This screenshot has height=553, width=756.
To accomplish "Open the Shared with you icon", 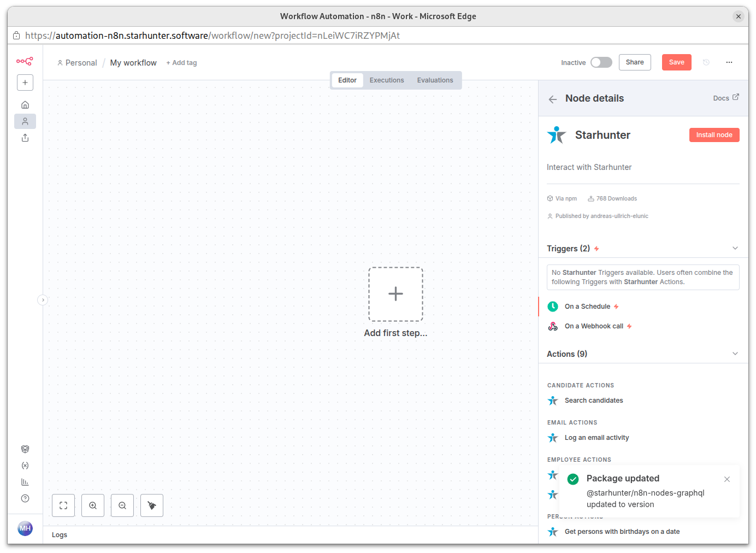I will pos(25,138).
